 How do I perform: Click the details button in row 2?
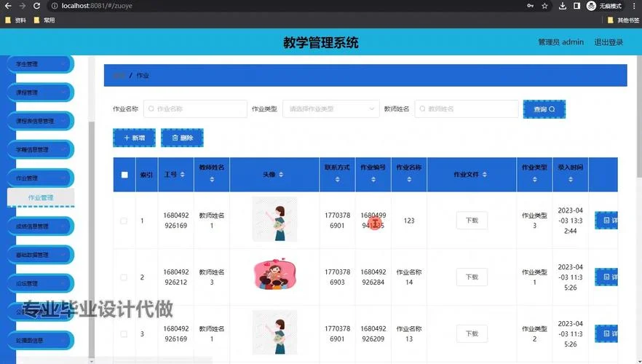click(x=606, y=277)
